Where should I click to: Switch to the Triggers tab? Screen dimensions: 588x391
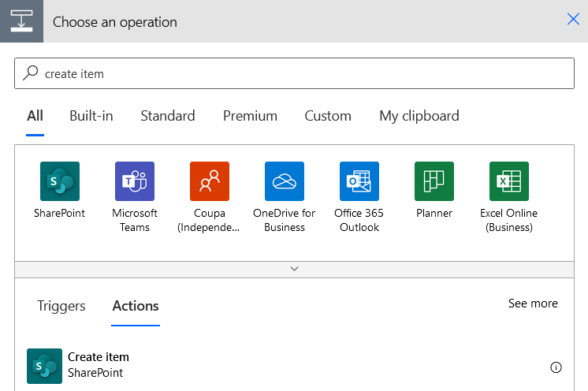pos(61,306)
